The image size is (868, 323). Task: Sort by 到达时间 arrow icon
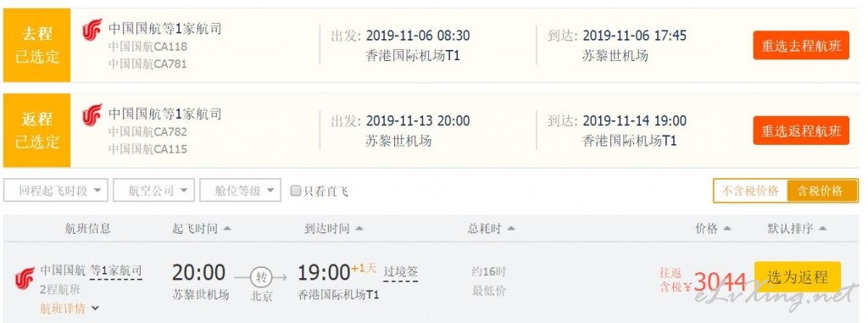(359, 228)
